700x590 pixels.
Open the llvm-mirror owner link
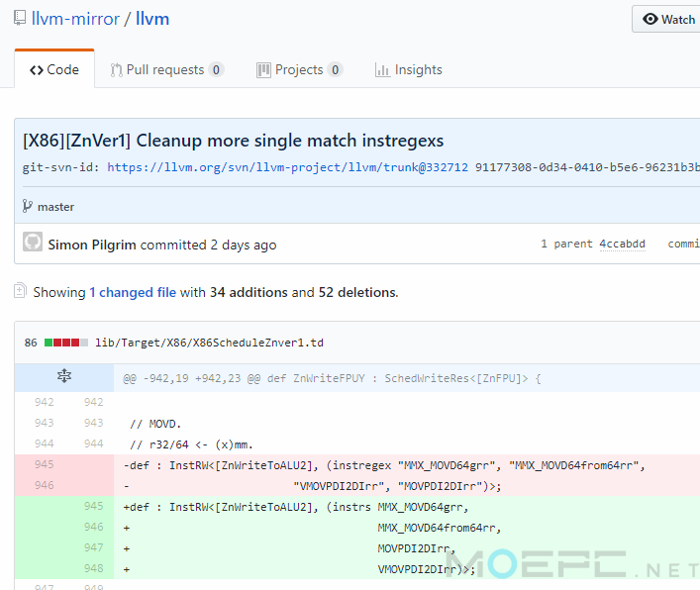tap(75, 19)
